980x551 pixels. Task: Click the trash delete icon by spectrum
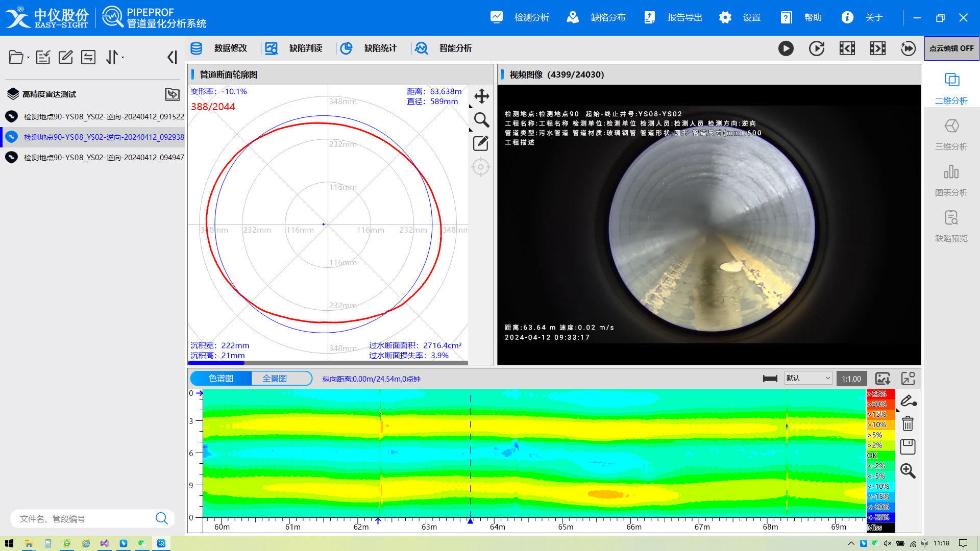(x=908, y=423)
